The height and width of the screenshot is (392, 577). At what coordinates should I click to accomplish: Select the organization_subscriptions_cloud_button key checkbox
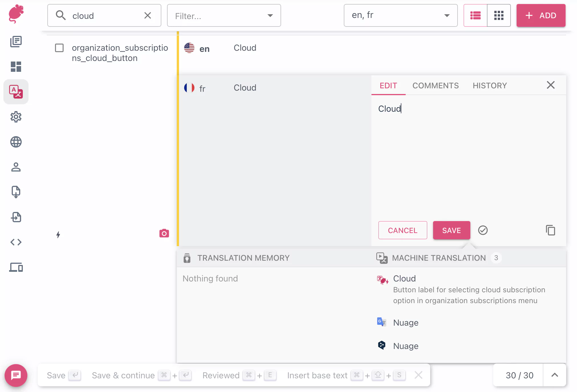click(59, 48)
